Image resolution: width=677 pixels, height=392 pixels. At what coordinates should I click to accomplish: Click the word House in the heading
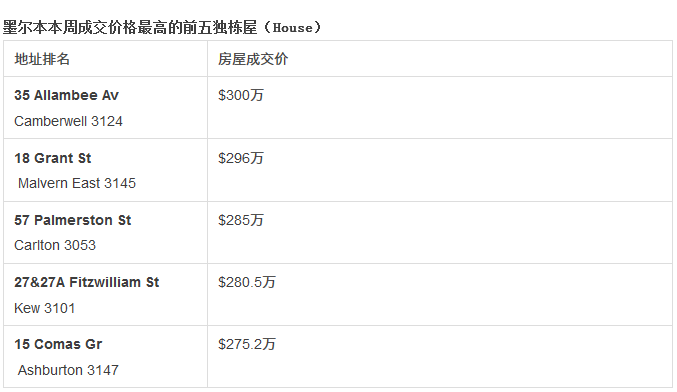[292, 28]
